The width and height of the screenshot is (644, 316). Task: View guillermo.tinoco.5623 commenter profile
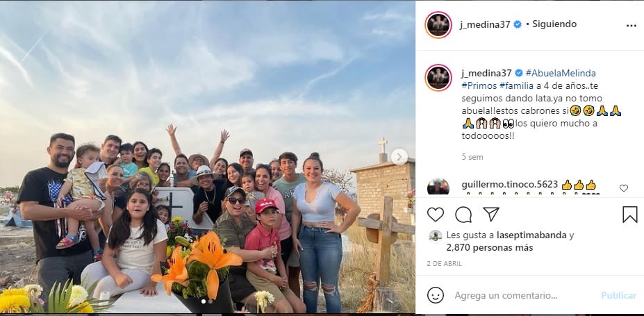click(509, 185)
